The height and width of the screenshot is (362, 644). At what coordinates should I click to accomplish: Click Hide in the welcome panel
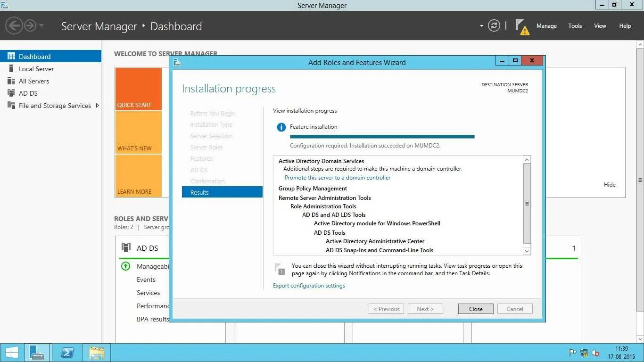(x=610, y=184)
